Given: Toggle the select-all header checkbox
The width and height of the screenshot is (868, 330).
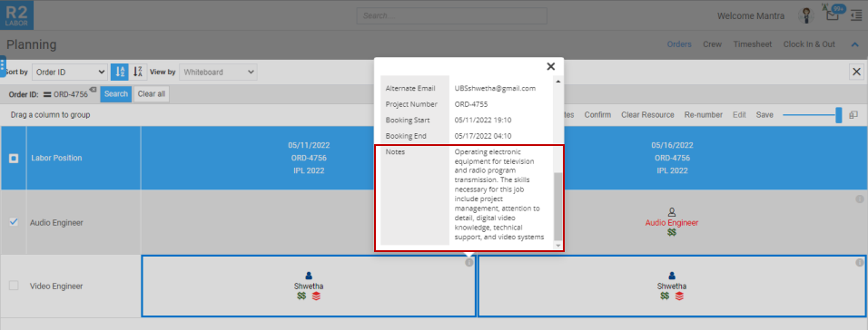Looking at the screenshot, I should pos(14,158).
